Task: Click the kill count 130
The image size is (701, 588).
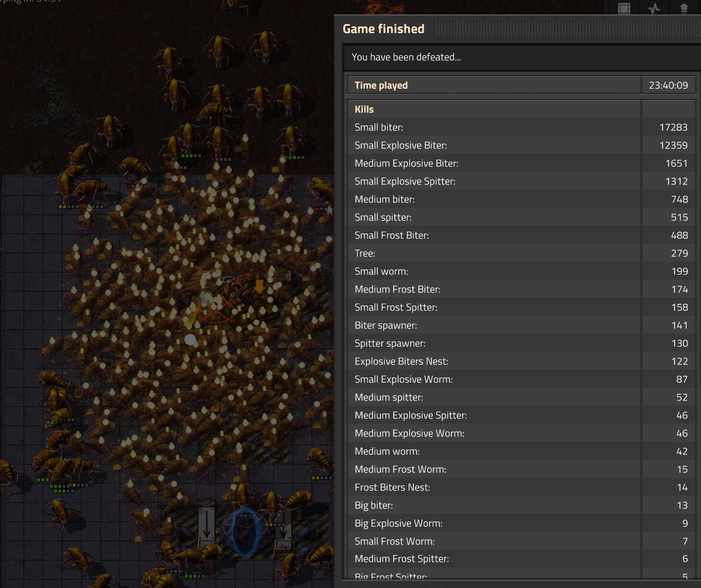Action: [679, 343]
